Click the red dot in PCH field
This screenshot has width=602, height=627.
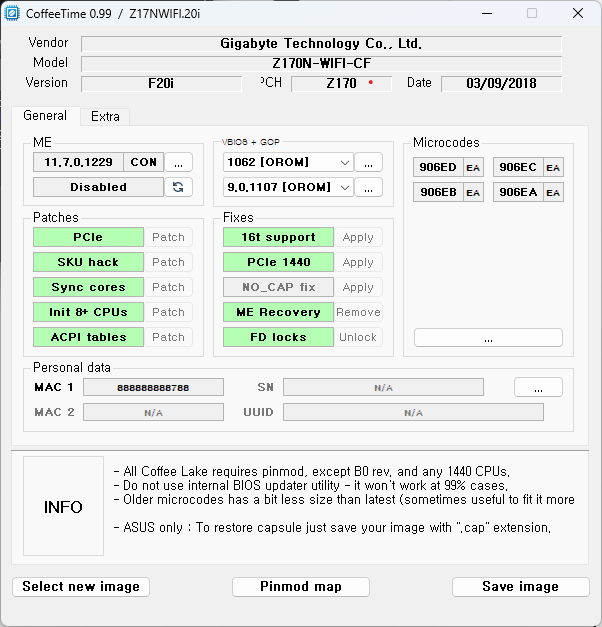pyautogui.click(x=371, y=82)
